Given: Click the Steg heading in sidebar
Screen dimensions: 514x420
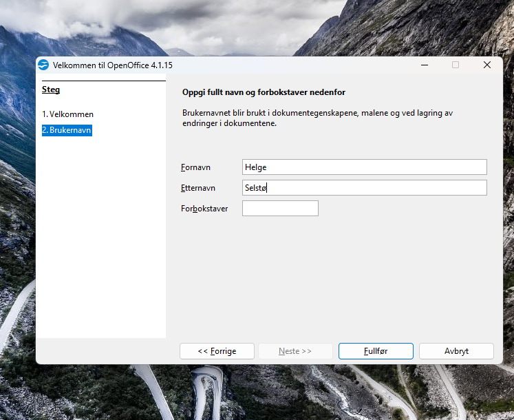Looking at the screenshot, I should click(x=51, y=90).
